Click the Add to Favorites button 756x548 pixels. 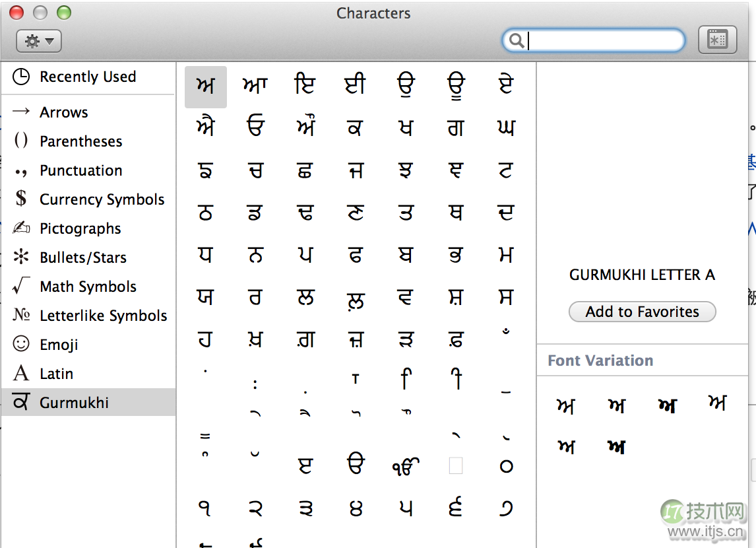pyautogui.click(x=643, y=312)
